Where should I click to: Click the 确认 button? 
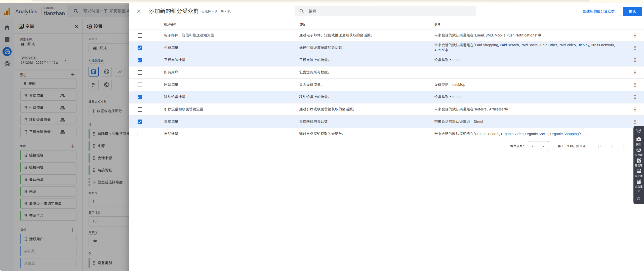point(632,11)
